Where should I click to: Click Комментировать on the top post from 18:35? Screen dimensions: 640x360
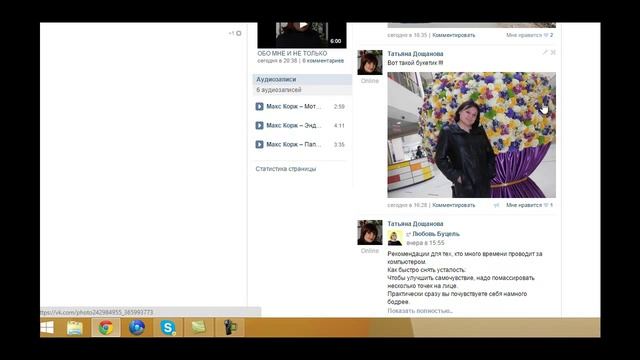click(453, 36)
